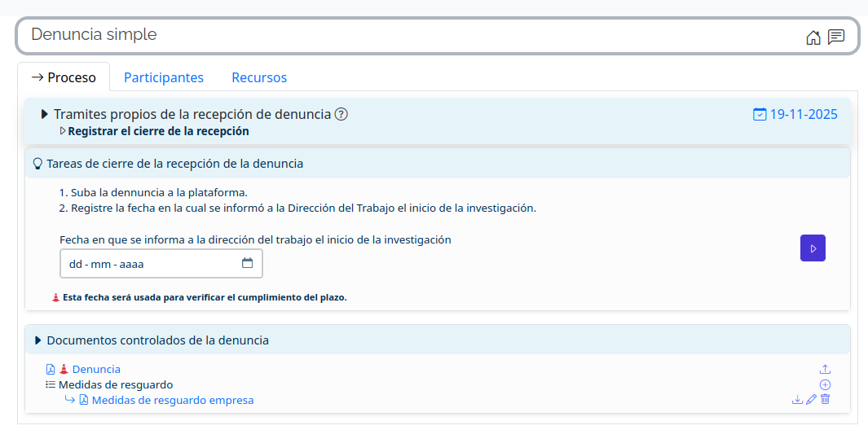The image size is (868, 430).
Task: Open the Recursos tab
Action: (x=259, y=77)
